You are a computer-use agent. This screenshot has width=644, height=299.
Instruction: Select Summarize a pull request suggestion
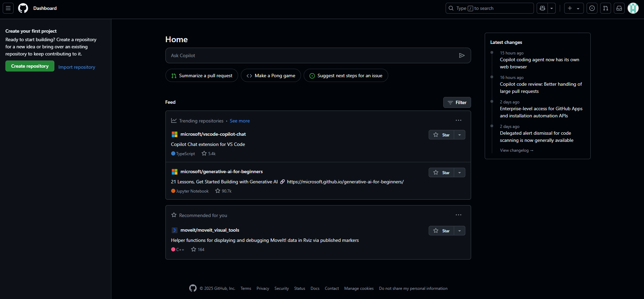202,76
